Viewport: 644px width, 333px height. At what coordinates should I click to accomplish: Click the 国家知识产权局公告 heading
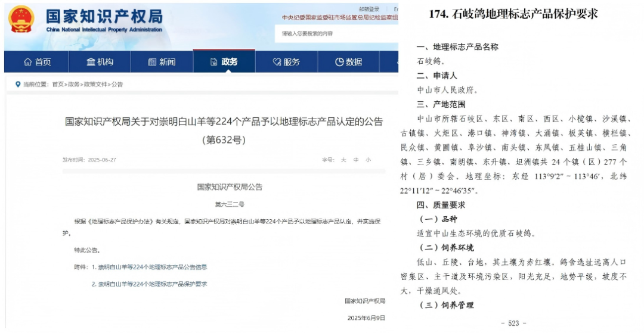pyautogui.click(x=230, y=187)
